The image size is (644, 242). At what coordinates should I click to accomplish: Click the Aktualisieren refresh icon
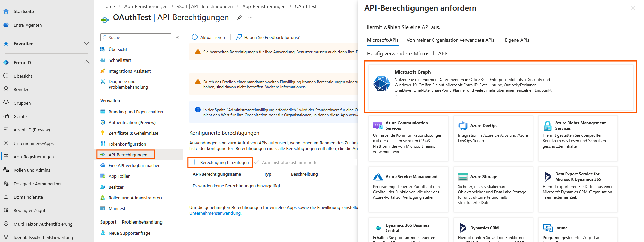(195, 37)
